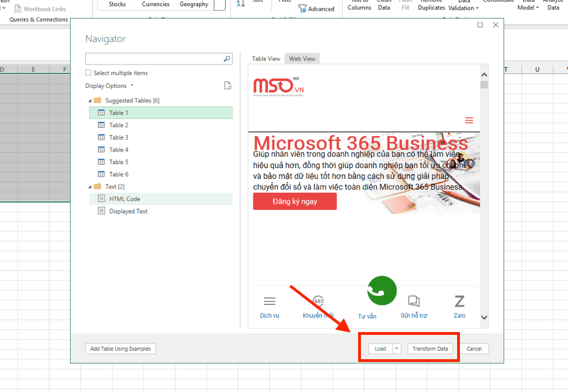
Task: Click the scroll down arrow in the preview
Action: [484, 317]
